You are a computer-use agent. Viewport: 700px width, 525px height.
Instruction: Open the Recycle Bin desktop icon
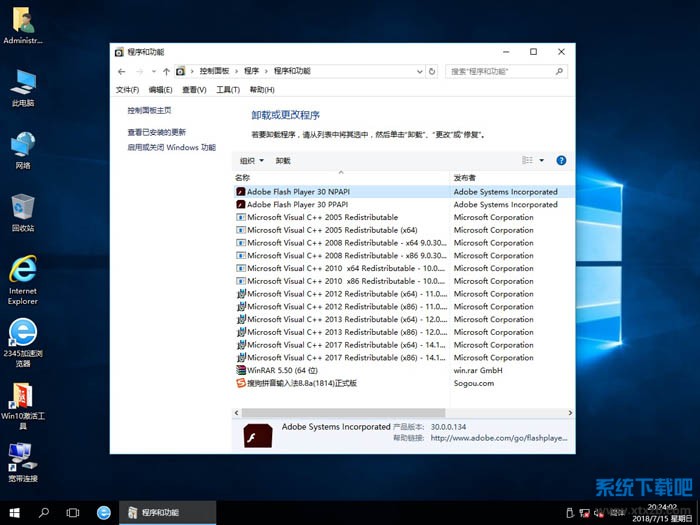pyautogui.click(x=22, y=213)
